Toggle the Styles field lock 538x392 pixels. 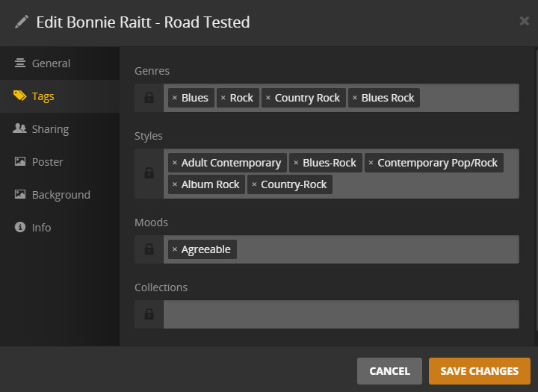click(149, 173)
